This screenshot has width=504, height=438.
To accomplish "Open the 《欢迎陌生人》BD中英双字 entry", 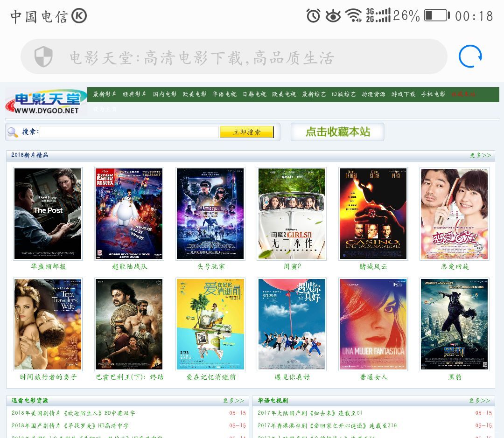I will (73, 413).
